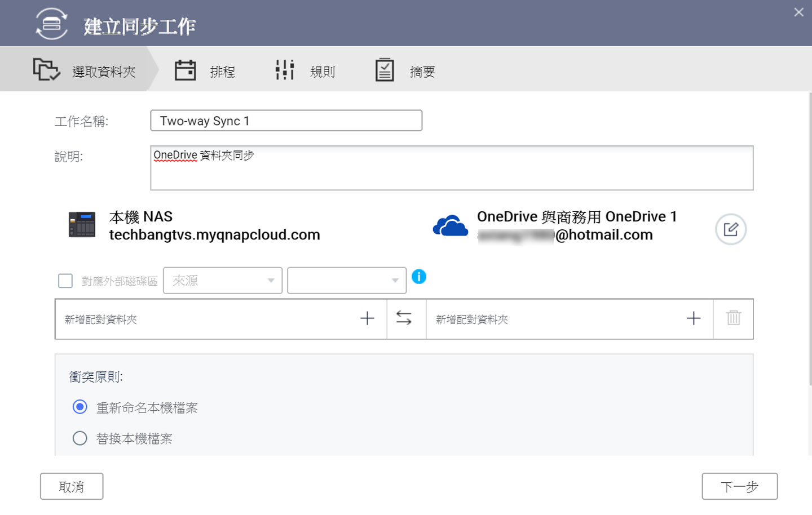Add a OneDrive paired folder with plus
This screenshot has width=812, height=515.
click(x=694, y=318)
